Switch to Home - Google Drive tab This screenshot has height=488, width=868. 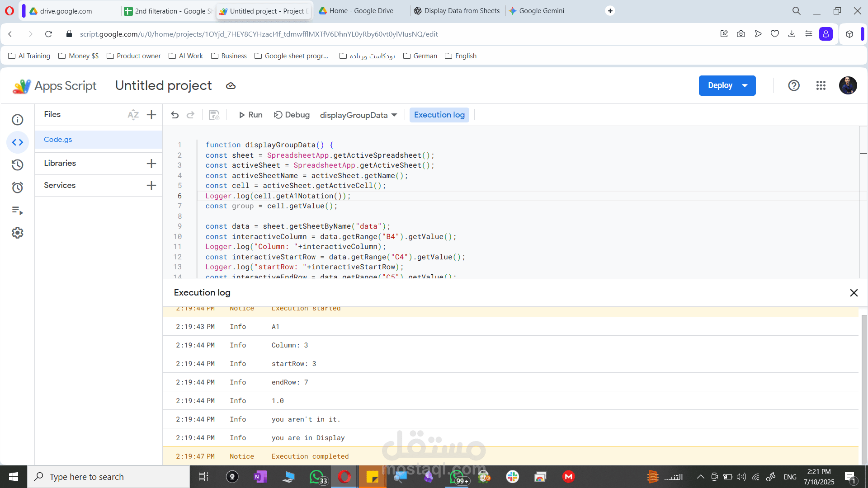(361, 11)
